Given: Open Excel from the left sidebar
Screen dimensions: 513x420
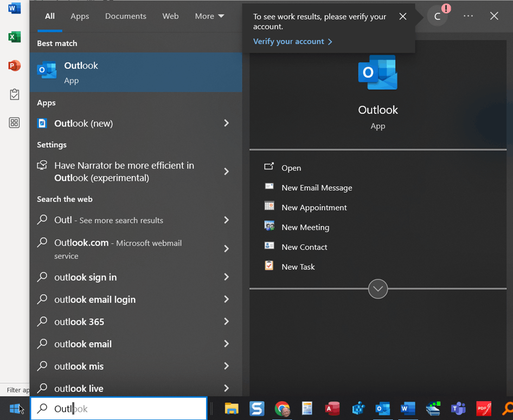Looking at the screenshot, I should coord(14,37).
